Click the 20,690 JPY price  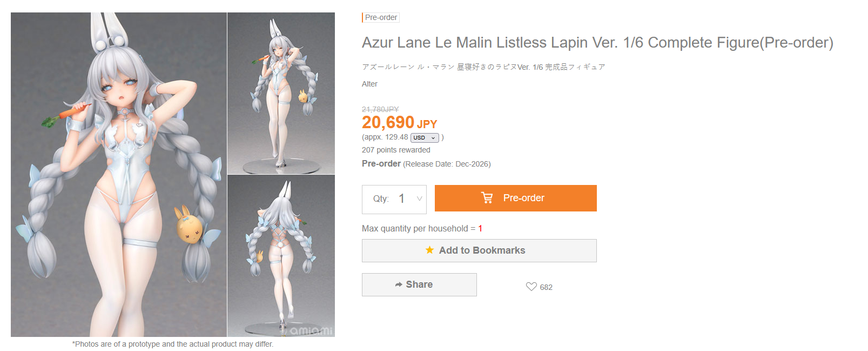click(x=399, y=122)
